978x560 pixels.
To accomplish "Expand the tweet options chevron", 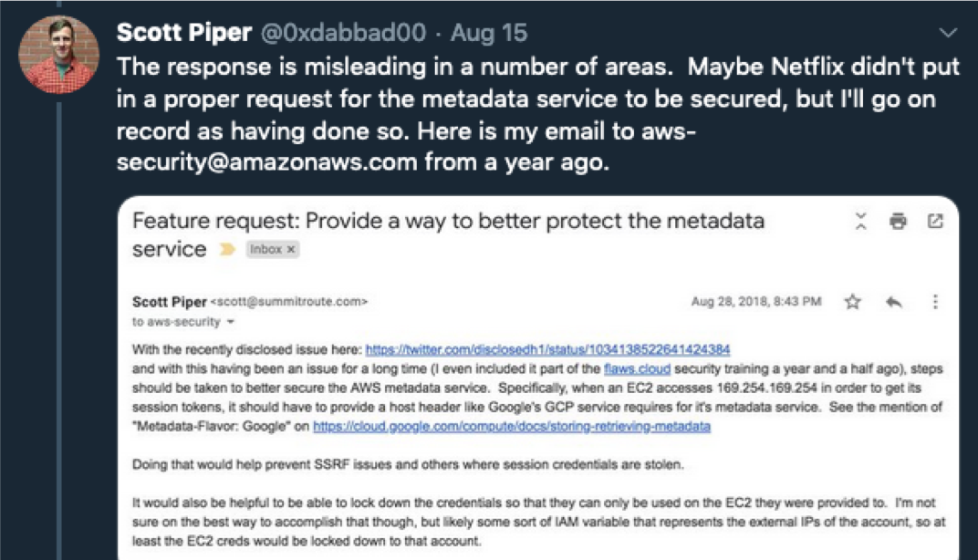I will (948, 34).
